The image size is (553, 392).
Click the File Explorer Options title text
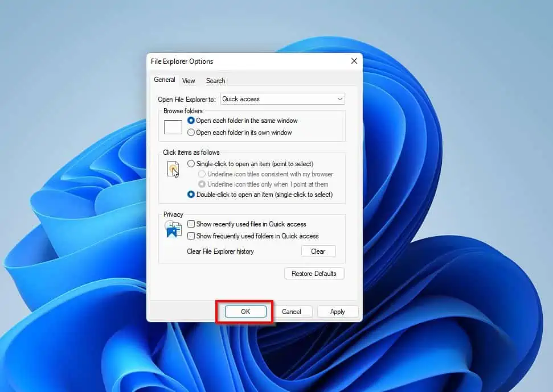(x=182, y=61)
